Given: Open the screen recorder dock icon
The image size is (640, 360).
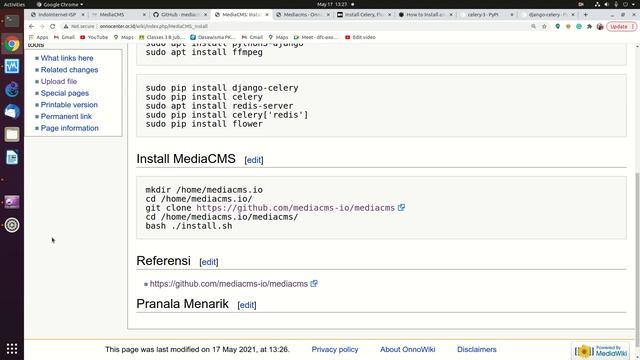Looking at the screenshot, I should click(12, 202).
